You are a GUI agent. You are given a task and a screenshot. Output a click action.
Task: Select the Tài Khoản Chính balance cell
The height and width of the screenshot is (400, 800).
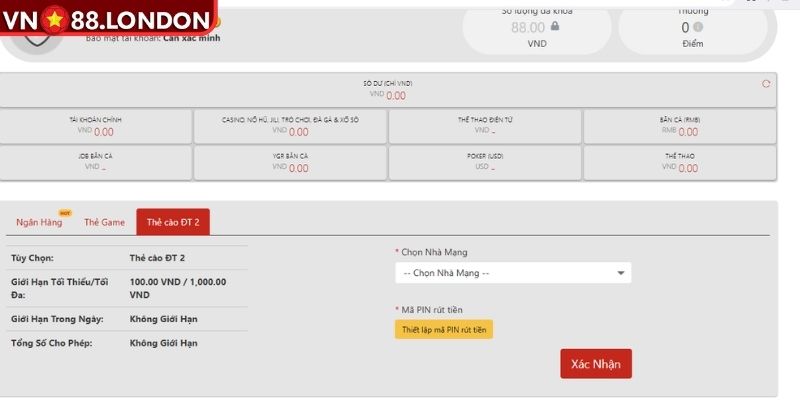pos(96,126)
